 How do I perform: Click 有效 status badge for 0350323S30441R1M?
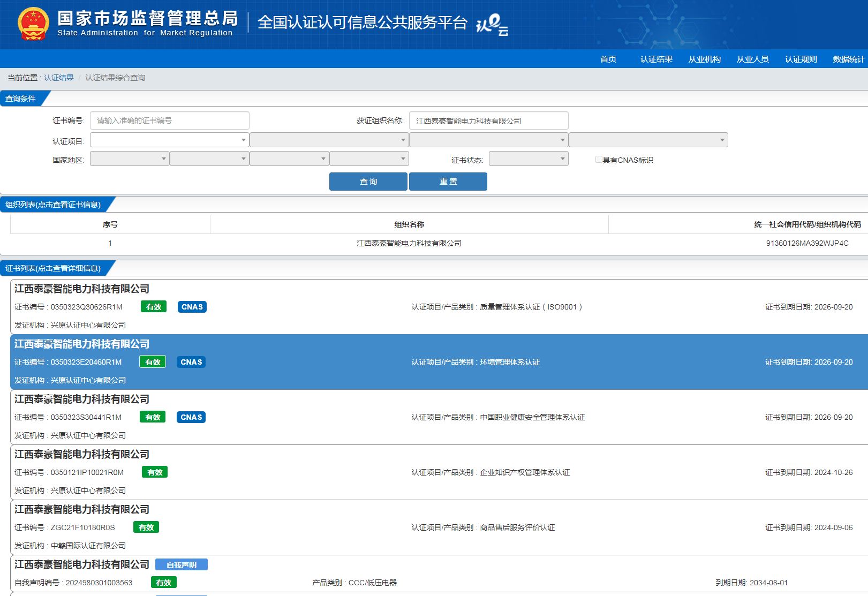click(153, 417)
